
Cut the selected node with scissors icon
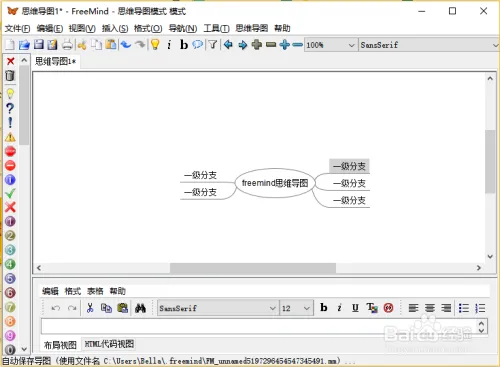click(82, 44)
